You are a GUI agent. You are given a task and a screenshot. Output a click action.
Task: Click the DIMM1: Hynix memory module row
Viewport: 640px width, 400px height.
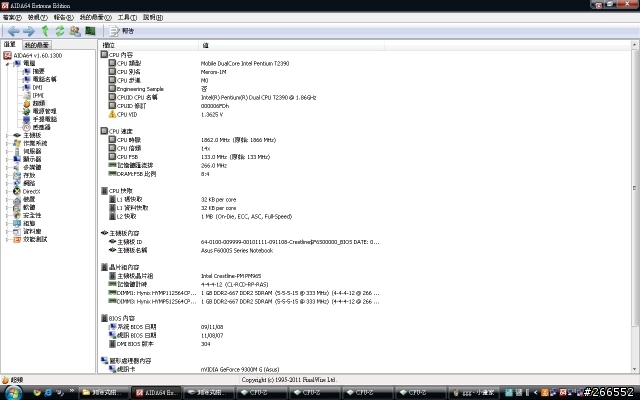[244, 293]
